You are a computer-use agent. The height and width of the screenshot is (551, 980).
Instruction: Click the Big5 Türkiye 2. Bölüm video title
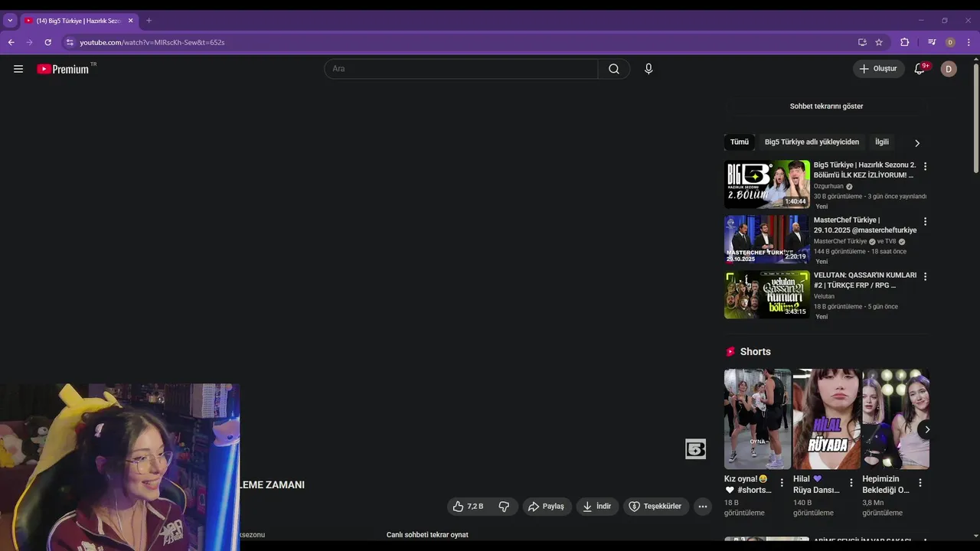pyautogui.click(x=864, y=170)
